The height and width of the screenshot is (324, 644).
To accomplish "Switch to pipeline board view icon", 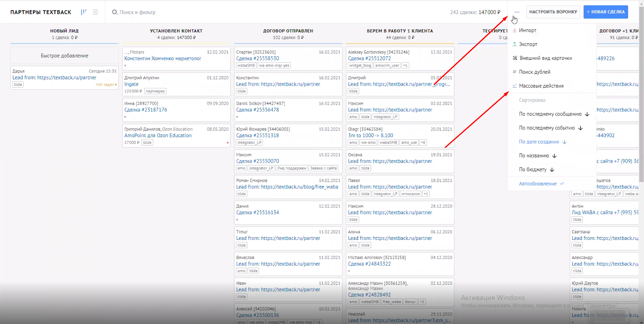I will point(83,12).
